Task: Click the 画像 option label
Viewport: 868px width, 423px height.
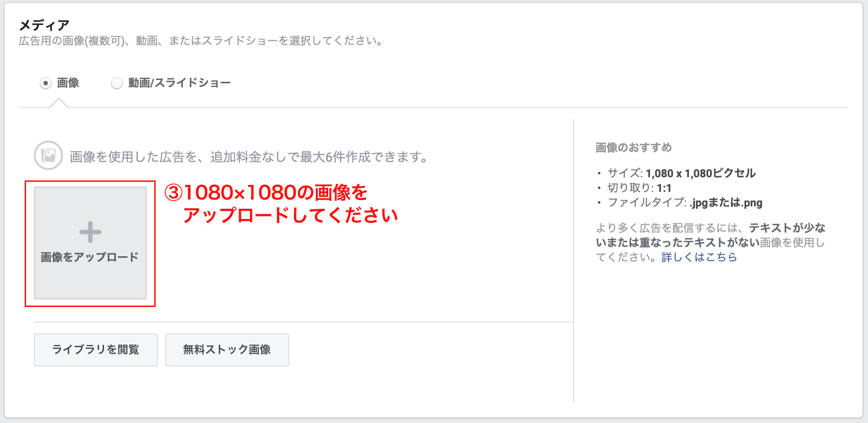Action: pyautogui.click(x=68, y=83)
